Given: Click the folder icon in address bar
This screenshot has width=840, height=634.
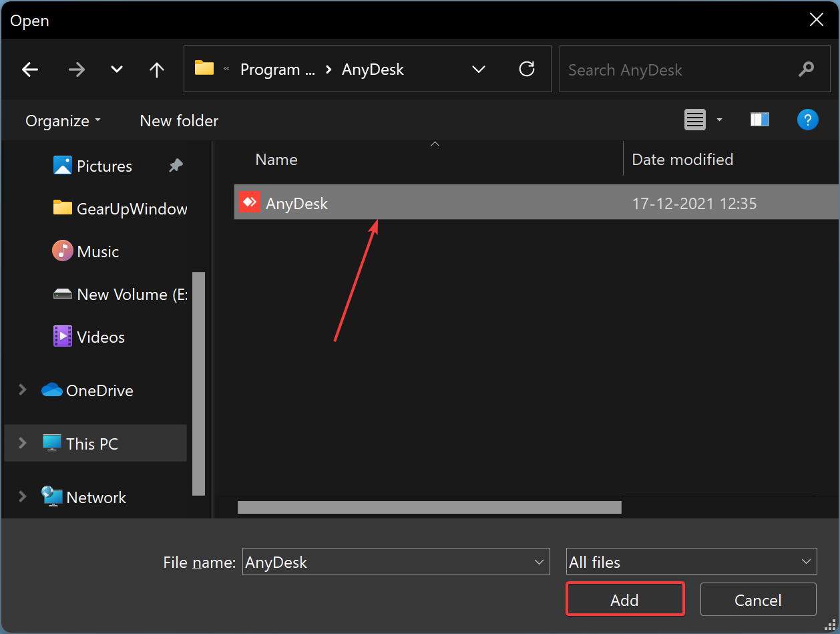Looking at the screenshot, I should point(204,68).
